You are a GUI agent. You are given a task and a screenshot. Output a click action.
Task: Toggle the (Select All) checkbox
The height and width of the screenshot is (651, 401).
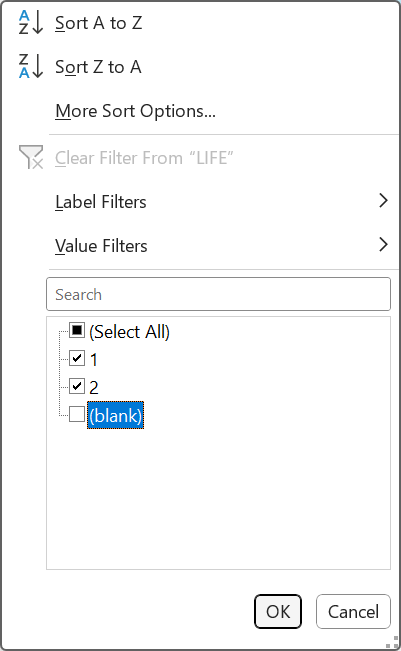point(77,330)
